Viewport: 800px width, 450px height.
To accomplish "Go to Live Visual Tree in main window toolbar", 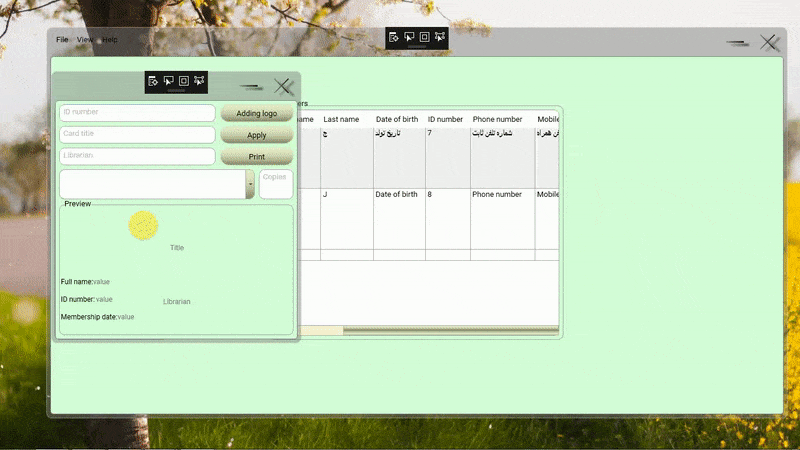I will pyautogui.click(x=393, y=37).
